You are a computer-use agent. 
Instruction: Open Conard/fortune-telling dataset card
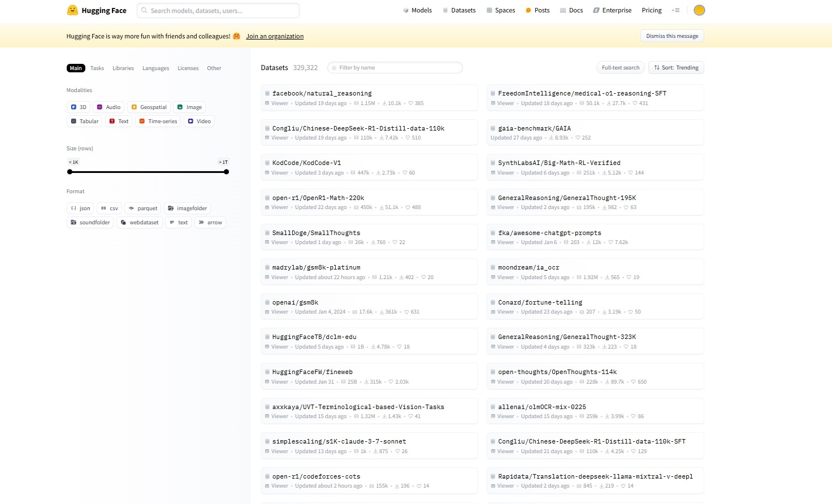595,306
